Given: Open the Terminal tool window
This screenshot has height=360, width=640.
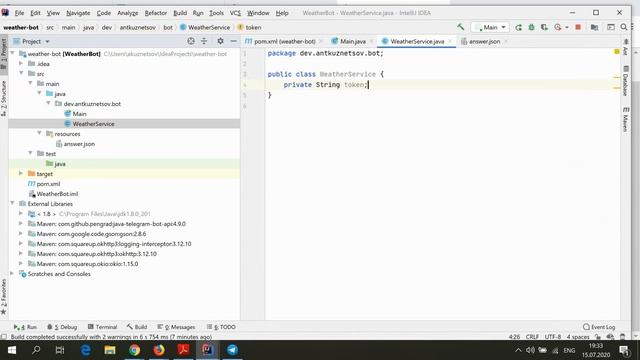Looking at the screenshot, I should pyautogui.click(x=102, y=327).
